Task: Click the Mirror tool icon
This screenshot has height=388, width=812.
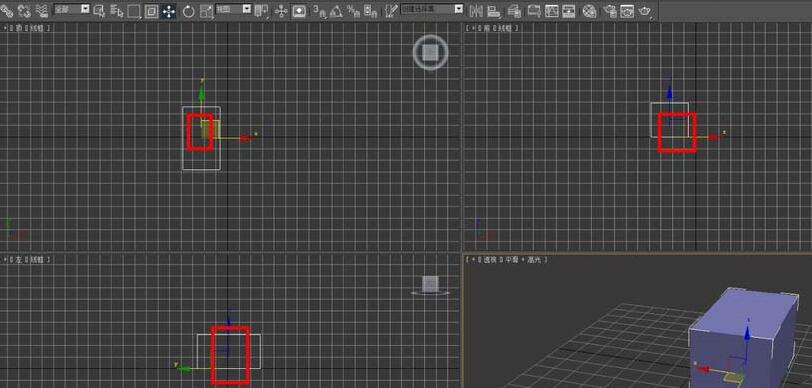Action: point(476,11)
